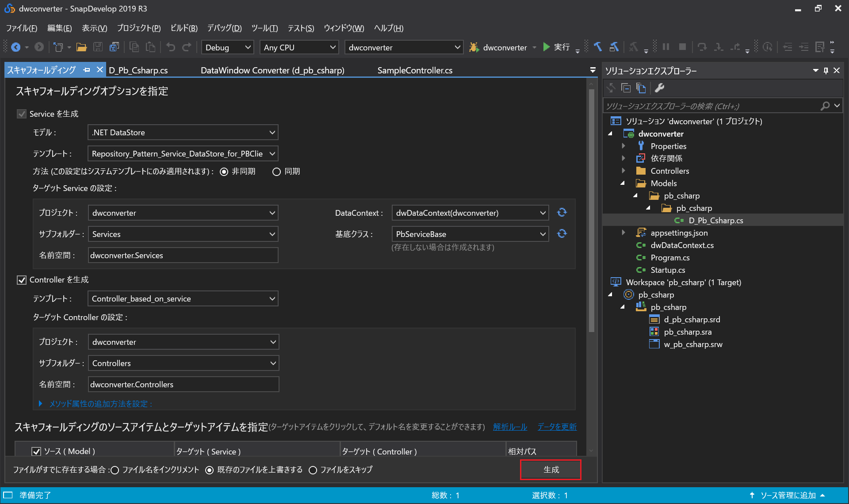Click the Save All toolbar icon
The height and width of the screenshot is (504, 849).
coord(115,47)
